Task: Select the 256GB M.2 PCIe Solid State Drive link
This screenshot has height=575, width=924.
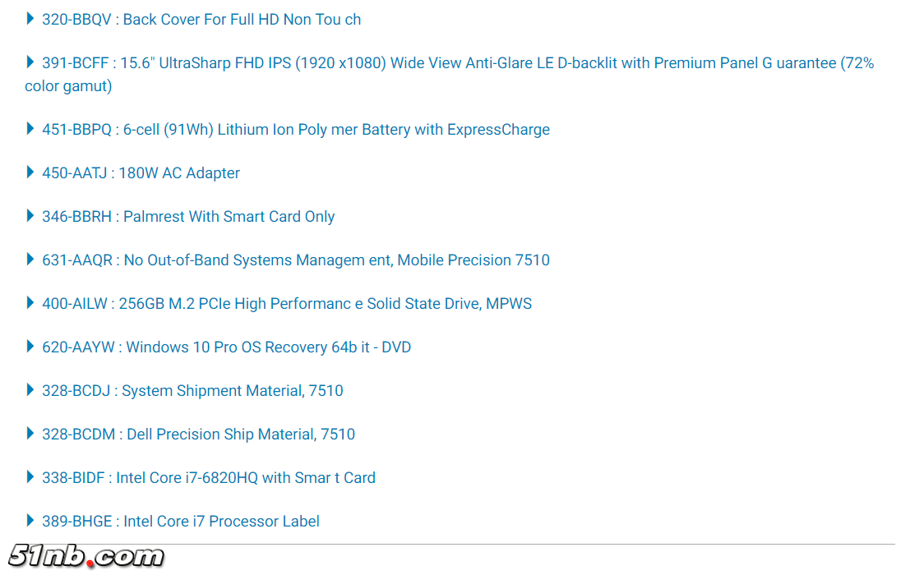Action: point(325,304)
